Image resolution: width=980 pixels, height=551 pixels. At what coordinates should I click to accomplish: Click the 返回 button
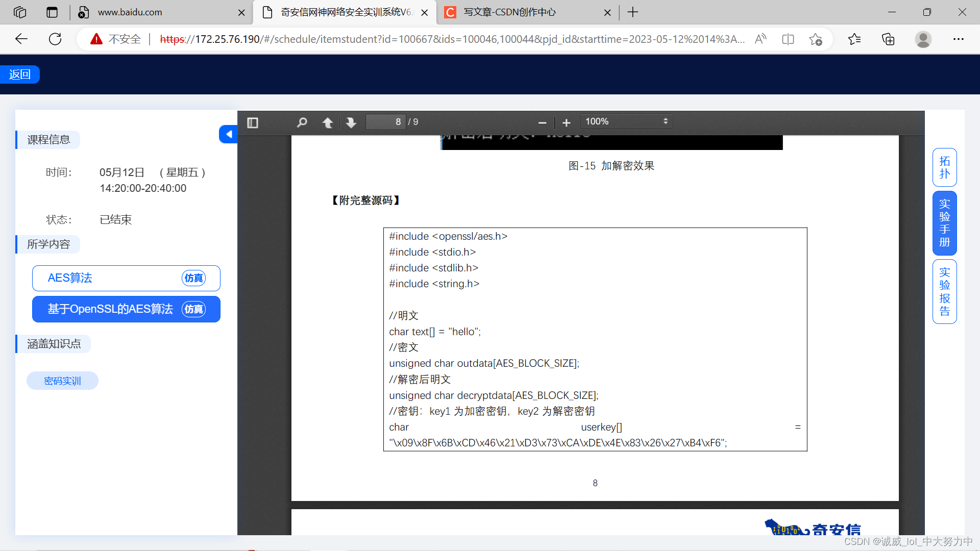click(x=20, y=74)
